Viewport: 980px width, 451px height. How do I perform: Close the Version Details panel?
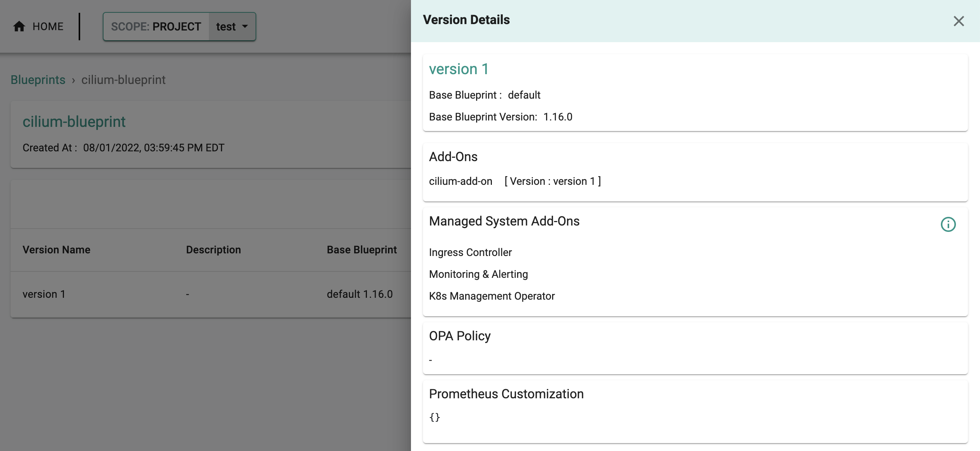958,21
